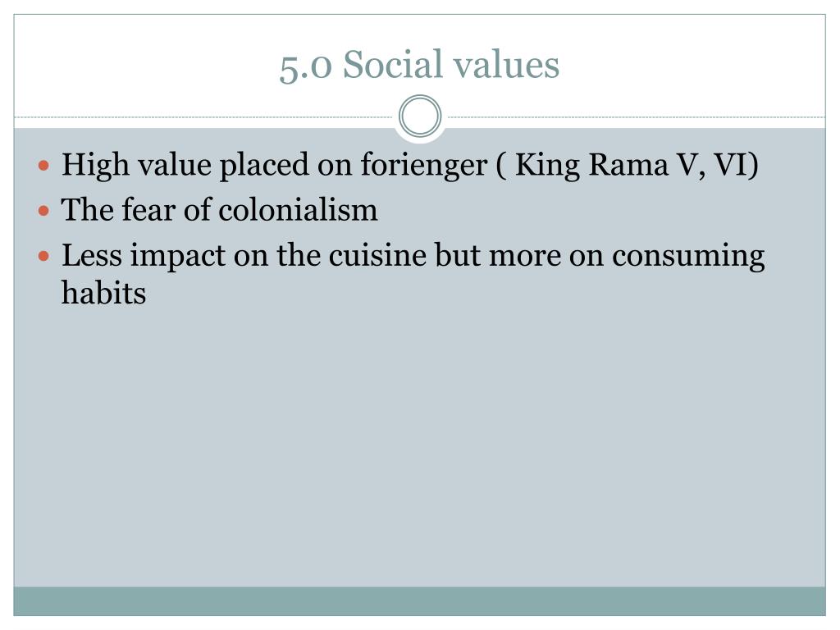840x630 pixels.
Task: Click the word 'consuming'
Action: (688, 256)
